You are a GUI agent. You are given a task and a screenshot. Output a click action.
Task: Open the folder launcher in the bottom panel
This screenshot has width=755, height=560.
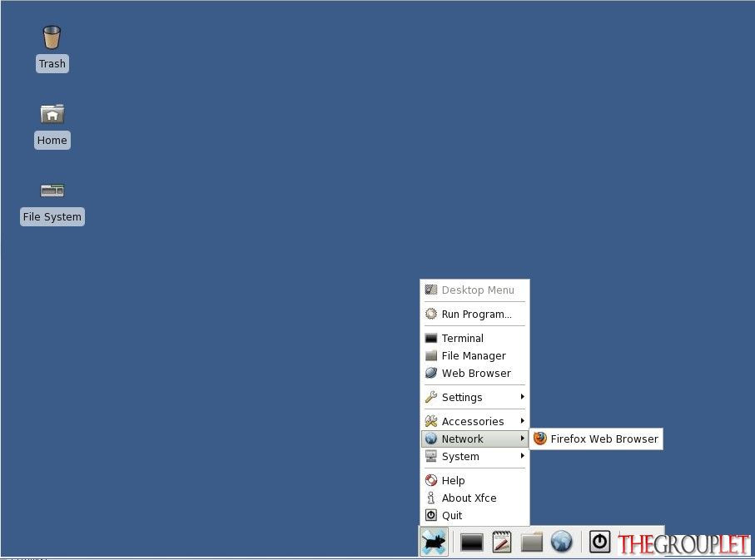pos(532,543)
